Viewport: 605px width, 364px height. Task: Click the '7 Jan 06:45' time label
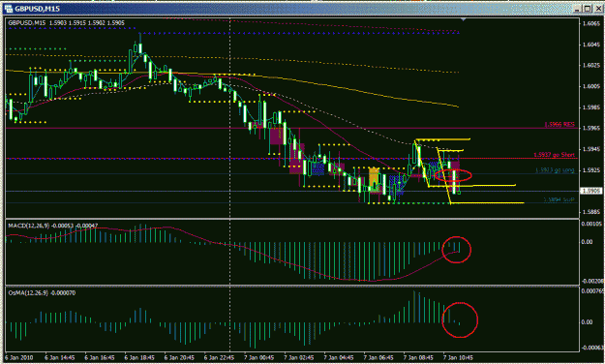378,358
